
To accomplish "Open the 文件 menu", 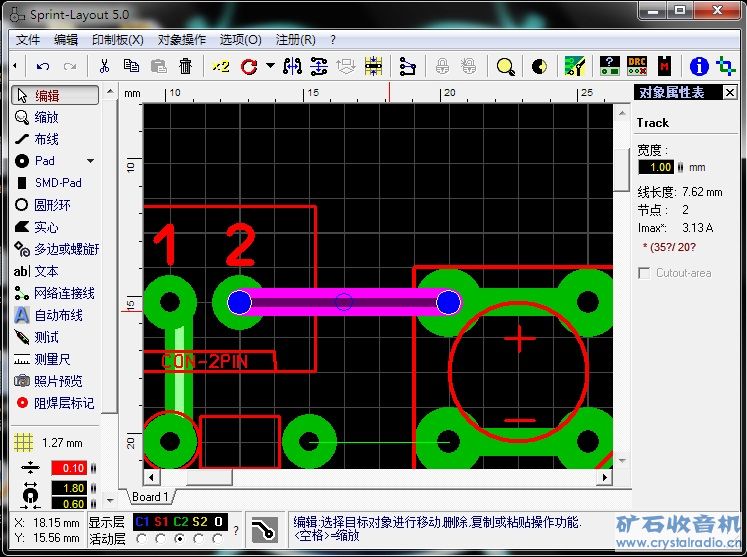I will 28,40.
